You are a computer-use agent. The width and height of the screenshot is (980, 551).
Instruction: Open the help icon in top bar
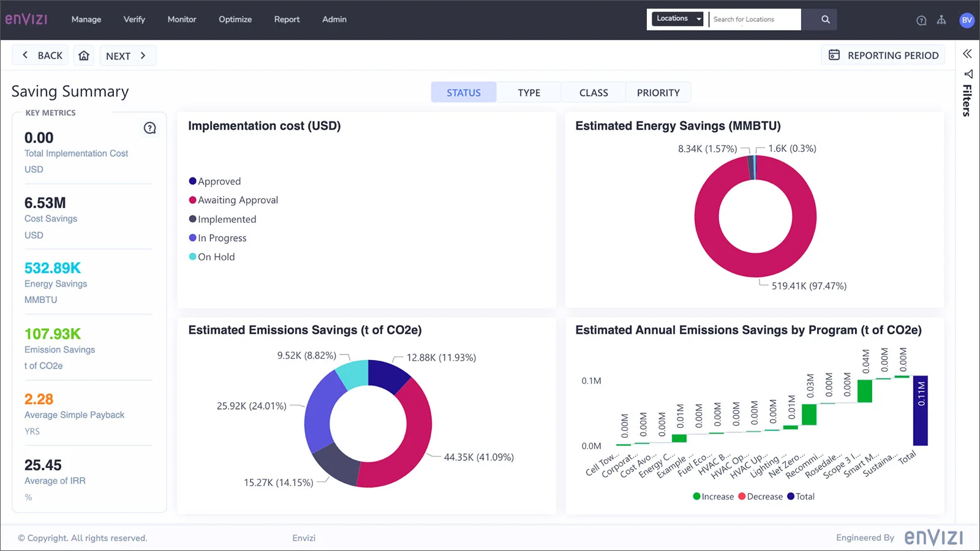(x=921, y=20)
